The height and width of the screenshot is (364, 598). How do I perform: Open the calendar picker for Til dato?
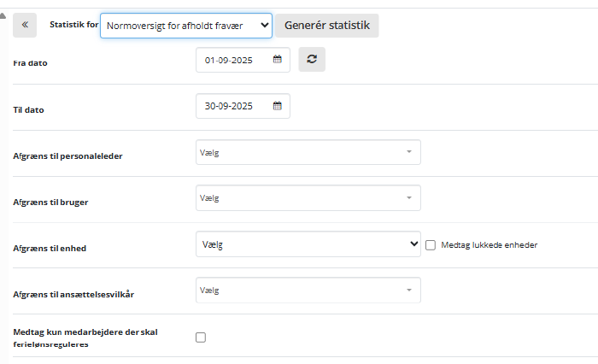278,106
